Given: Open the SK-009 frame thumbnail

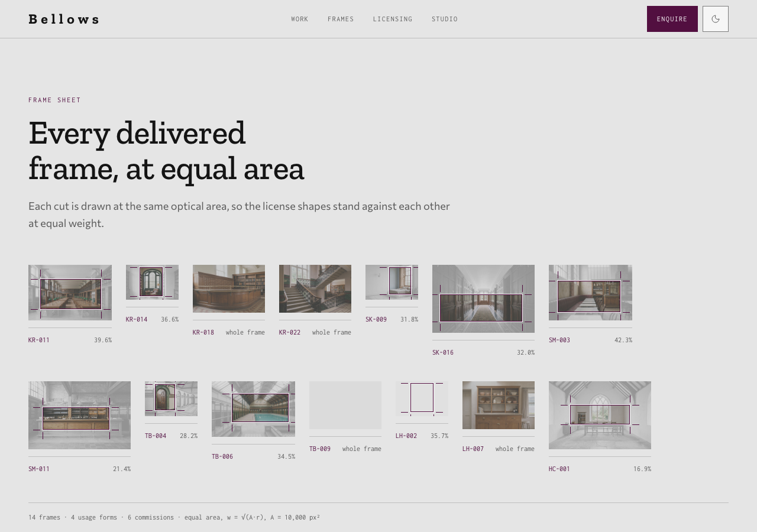Looking at the screenshot, I should [x=392, y=282].
